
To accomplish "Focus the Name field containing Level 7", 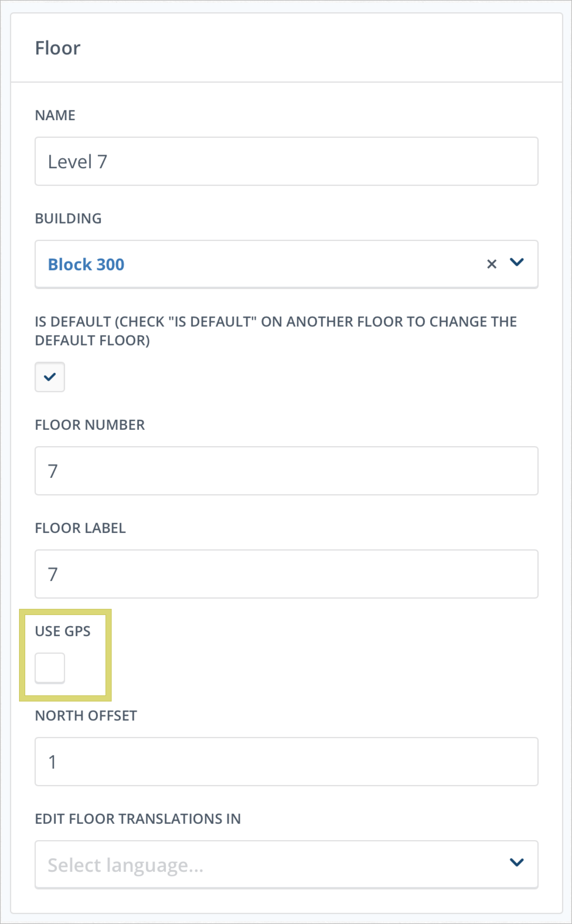I will pyautogui.click(x=286, y=162).
